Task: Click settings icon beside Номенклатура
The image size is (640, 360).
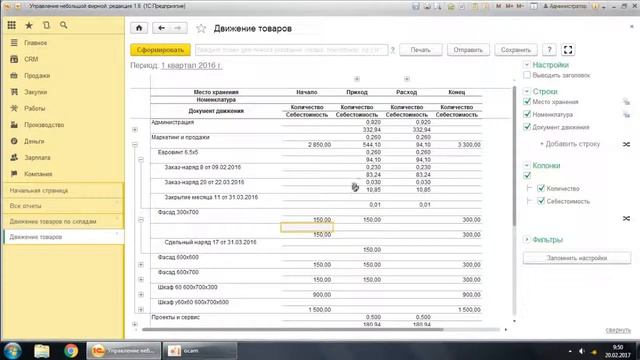Action: pos(626,115)
